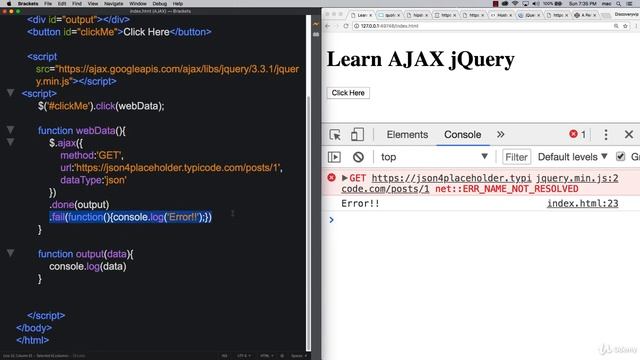Click the Click Here button on page
This screenshot has width=640, height=360.
coord(348,93)
